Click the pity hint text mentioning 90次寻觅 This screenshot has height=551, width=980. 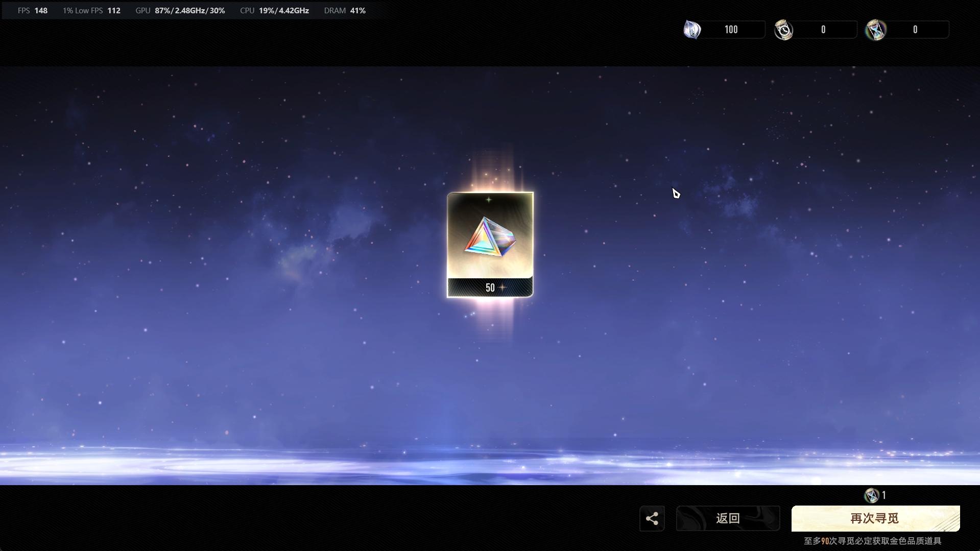click(872, 541)
